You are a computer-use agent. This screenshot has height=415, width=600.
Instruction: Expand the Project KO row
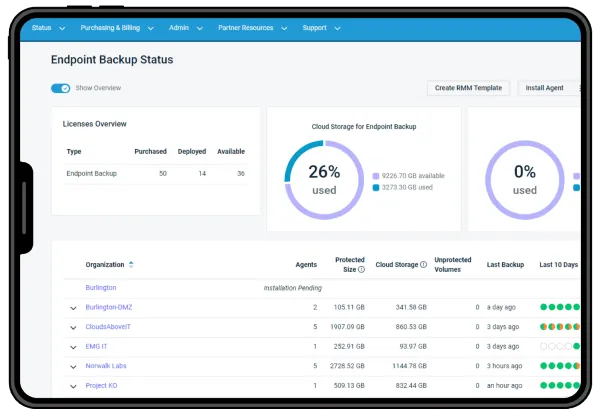tap(73, 386)
